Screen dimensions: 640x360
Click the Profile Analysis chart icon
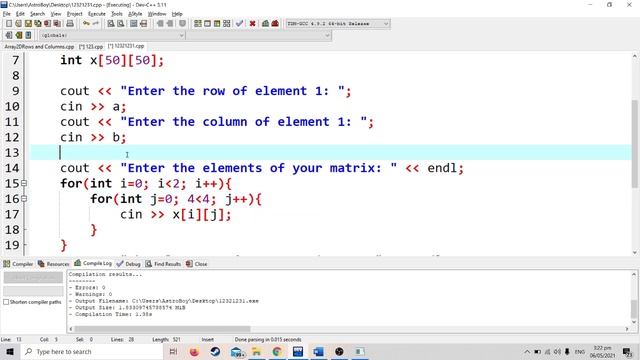265,24
